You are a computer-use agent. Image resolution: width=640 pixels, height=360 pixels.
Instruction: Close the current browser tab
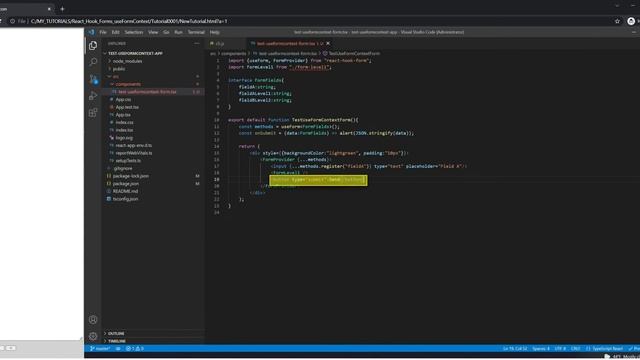pos(49,9)
